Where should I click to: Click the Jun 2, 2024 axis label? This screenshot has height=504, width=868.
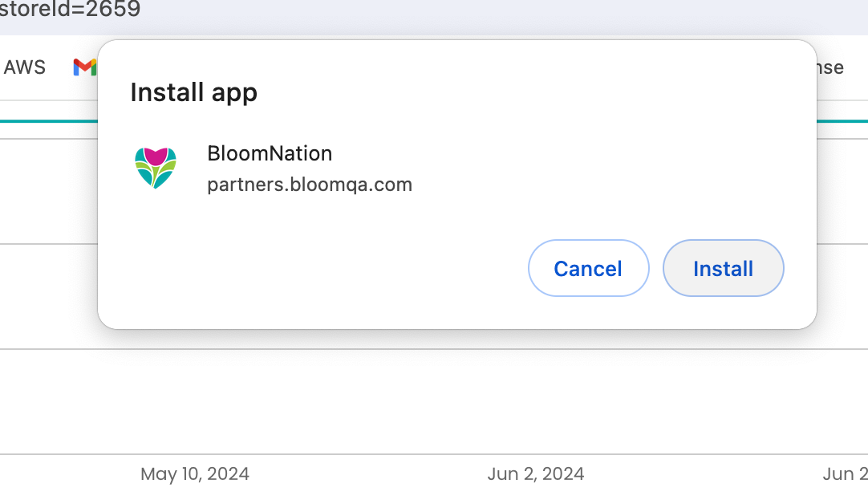coord(535,474)
